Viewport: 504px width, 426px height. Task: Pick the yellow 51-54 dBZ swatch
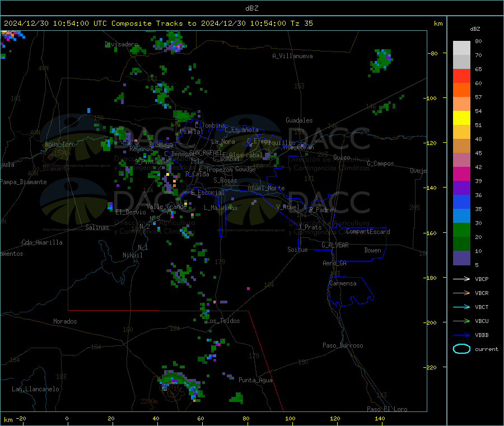pos(461,118)
